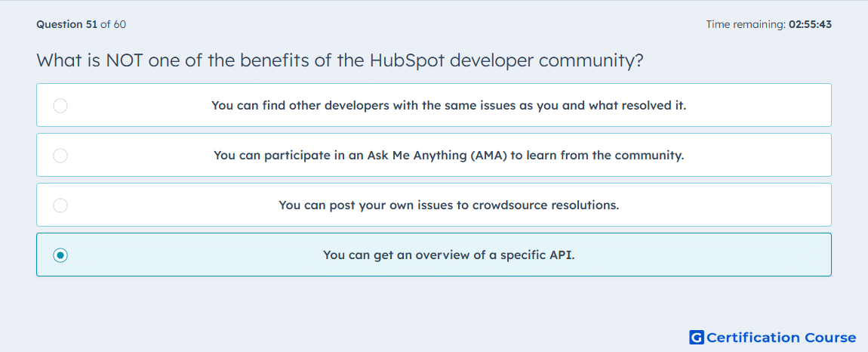Click the answer text about a specific API overview

tap(448, 255)
